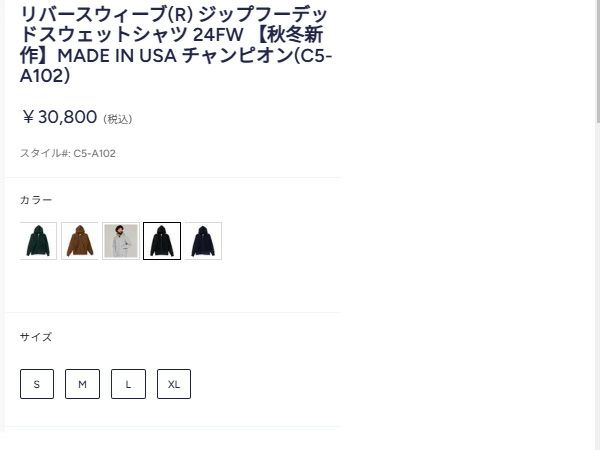Select size XL
This screenshot has width=600, height=450.
click(174, 384)
